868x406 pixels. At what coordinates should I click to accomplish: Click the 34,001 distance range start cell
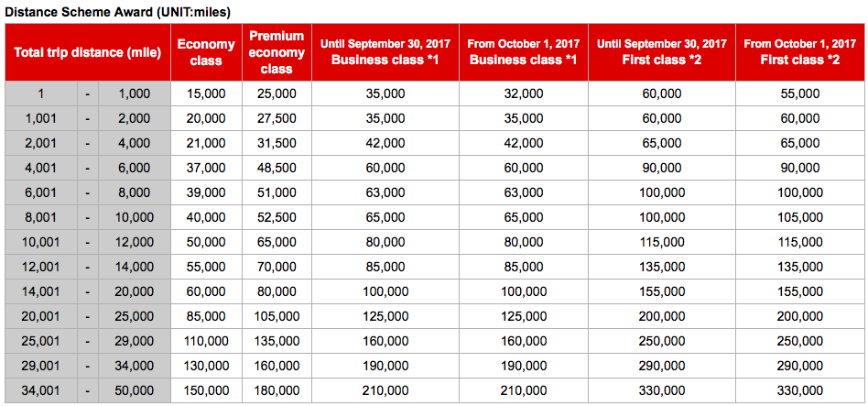click(x=41, y=390)
